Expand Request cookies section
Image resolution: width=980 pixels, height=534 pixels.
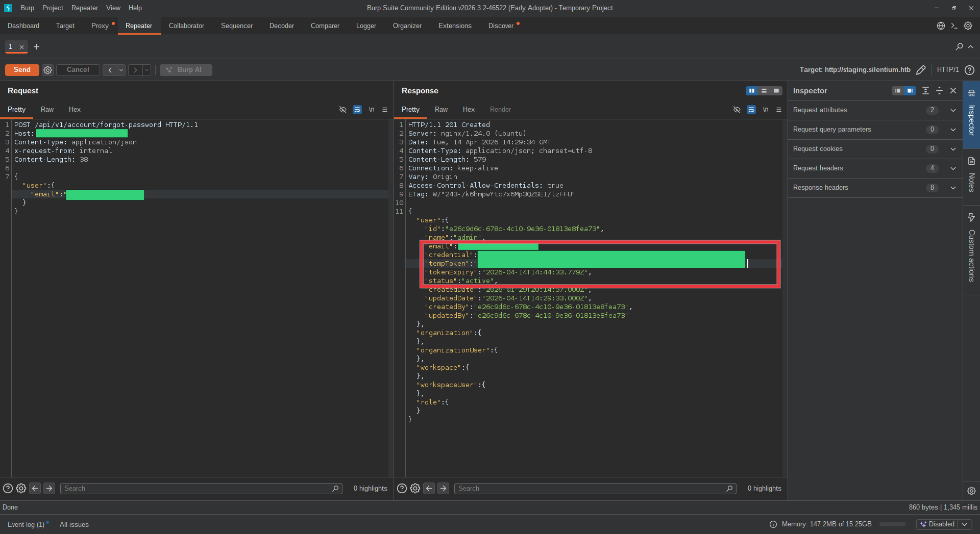875,149
